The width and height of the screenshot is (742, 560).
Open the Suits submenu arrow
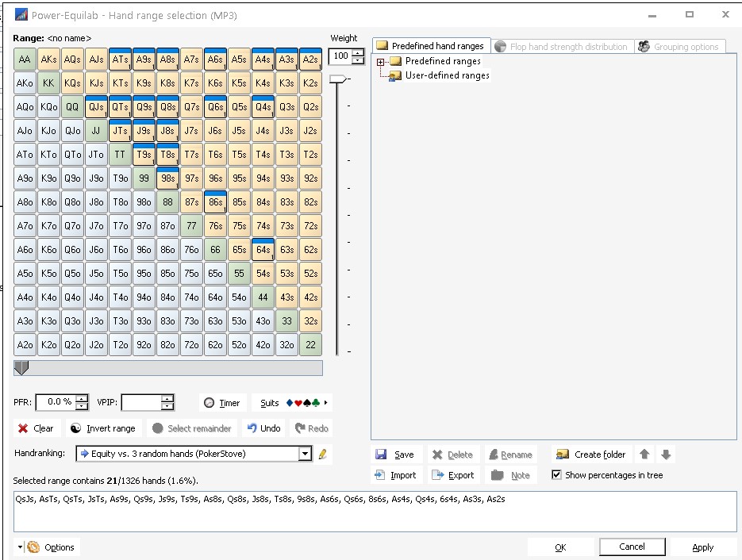tap(325, 402)
